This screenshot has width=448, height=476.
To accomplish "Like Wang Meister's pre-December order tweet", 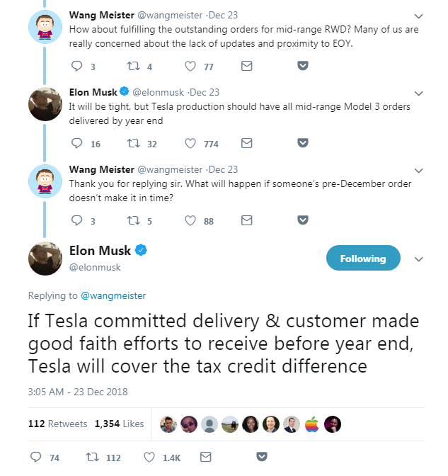I will coord(190,220).
